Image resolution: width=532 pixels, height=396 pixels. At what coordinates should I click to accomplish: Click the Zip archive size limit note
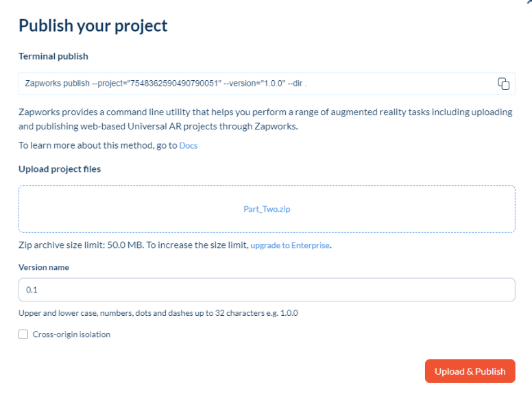pos(130,245)
